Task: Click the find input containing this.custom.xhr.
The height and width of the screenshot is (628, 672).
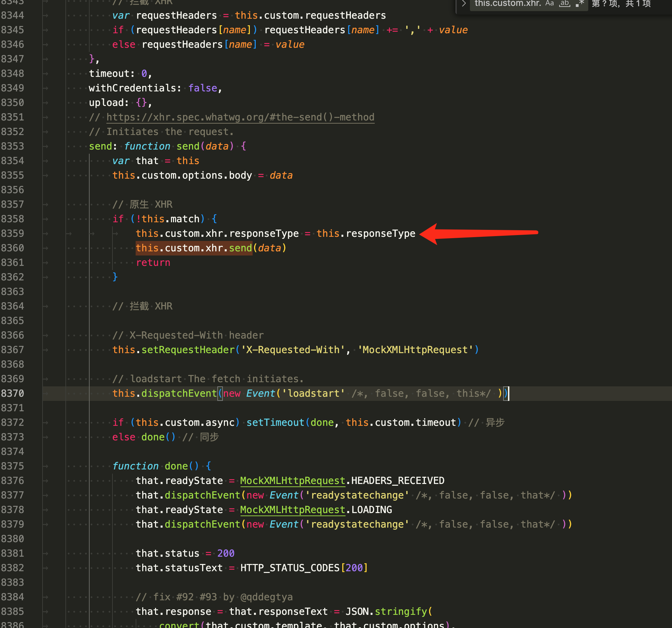Action: [x=507, y=3]
